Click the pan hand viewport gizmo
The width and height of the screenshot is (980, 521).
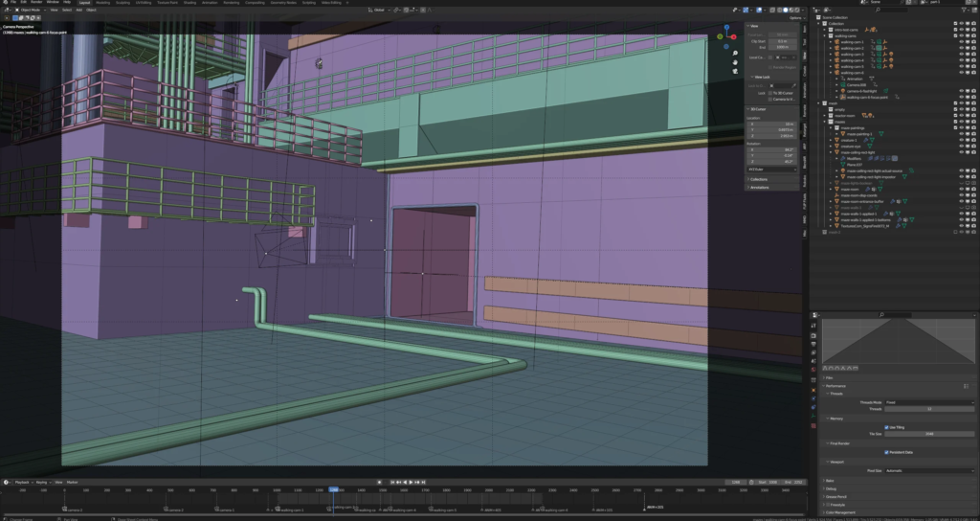[x=735, y=62]
